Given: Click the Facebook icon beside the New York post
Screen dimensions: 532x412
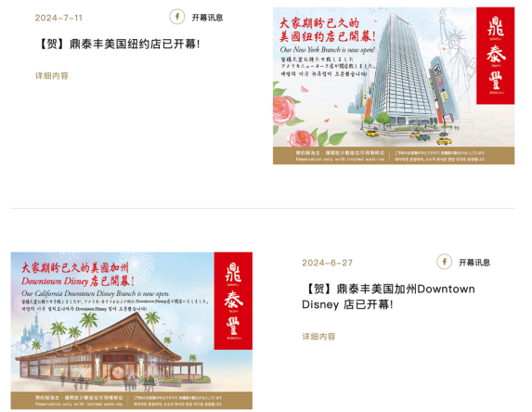Looking at the screenshot, I should pos(177,17).
